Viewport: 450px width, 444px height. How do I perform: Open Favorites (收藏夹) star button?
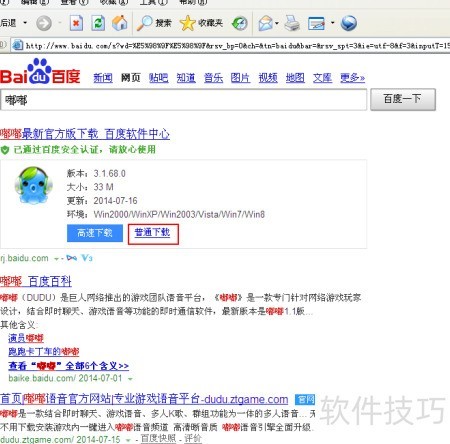(x=201, y=23)
